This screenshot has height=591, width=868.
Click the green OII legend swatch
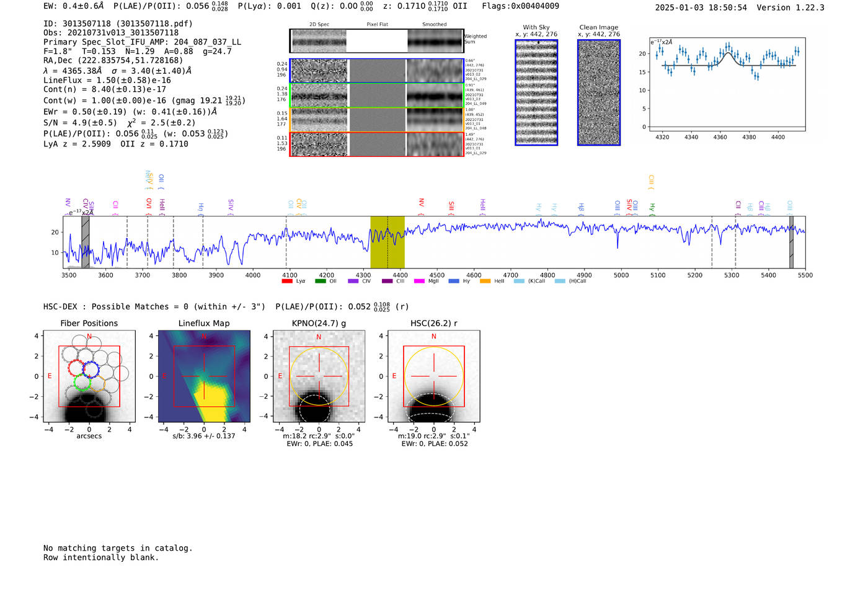pyautogui.click(x=320, y=282)
